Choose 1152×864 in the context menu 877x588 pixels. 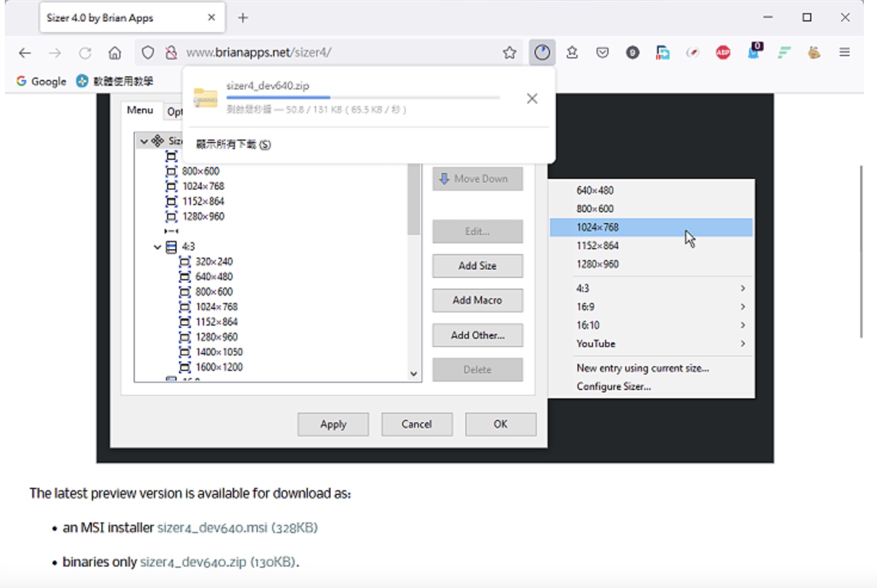[651, 246]
